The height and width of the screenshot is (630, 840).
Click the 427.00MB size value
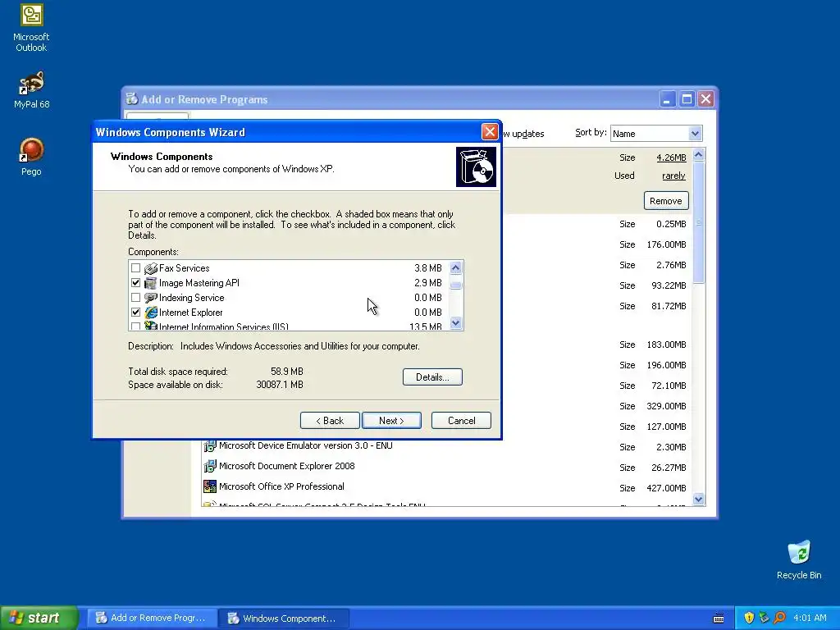pyautogui.click(x=666, y=488)
